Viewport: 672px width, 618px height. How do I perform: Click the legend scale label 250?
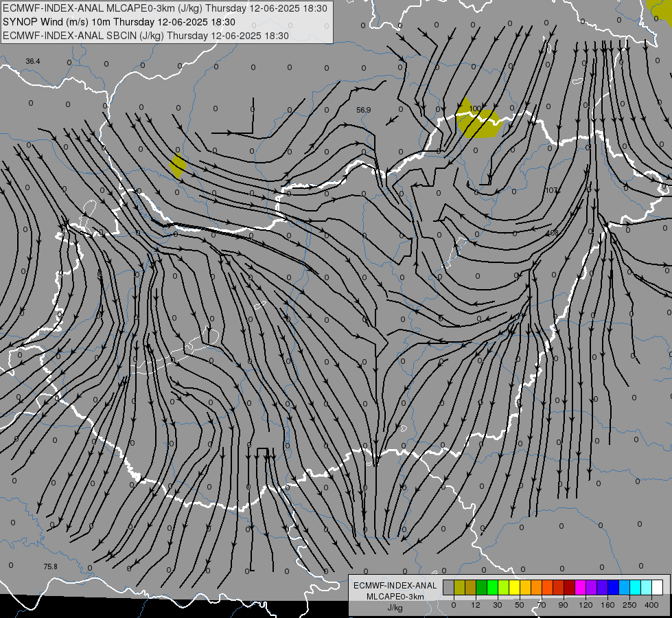(629, 605)
